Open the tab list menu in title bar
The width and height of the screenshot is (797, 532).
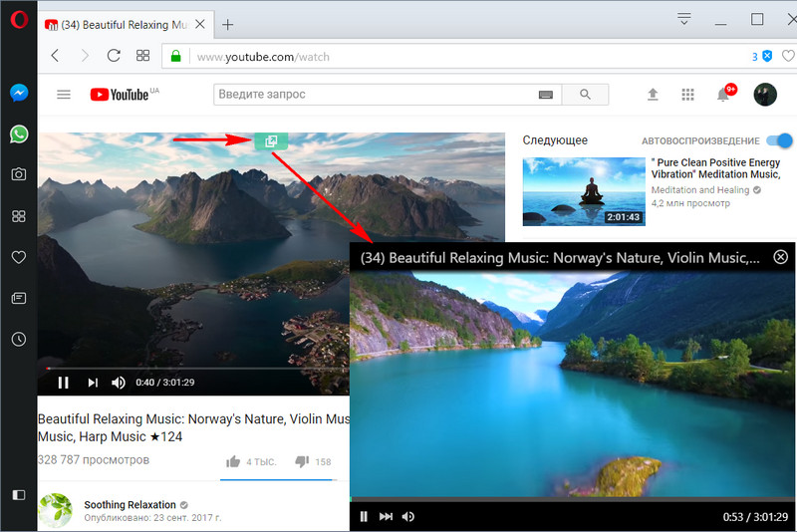tap(683, 19)
